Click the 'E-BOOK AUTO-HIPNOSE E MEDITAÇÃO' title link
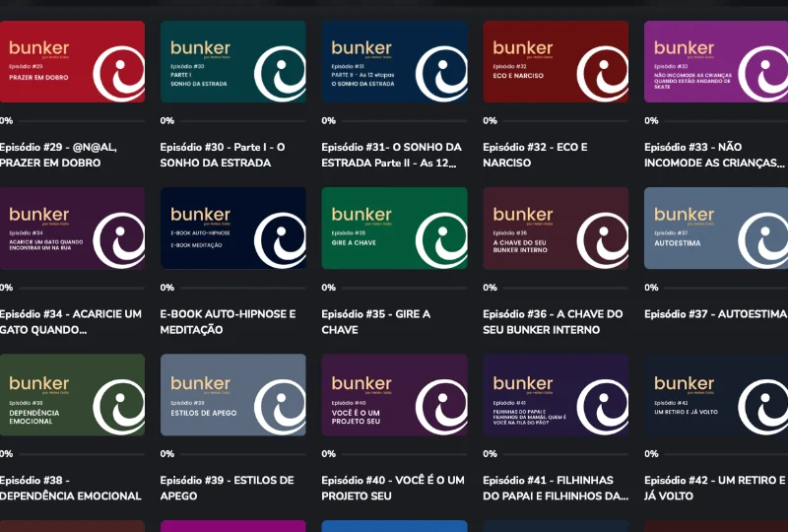 tap(228, 321)
